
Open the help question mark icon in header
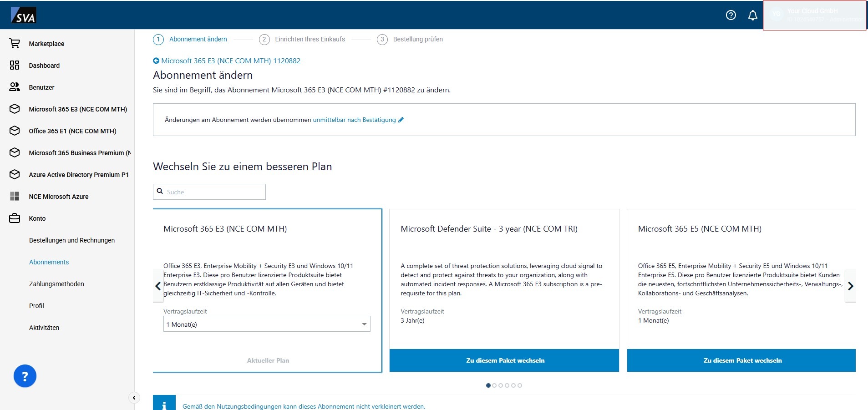731,15
